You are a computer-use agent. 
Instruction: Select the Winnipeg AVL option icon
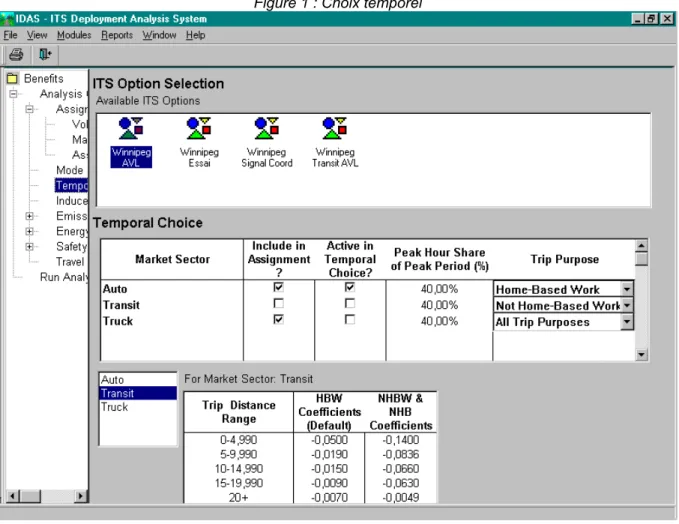click(x=131, y=128)
